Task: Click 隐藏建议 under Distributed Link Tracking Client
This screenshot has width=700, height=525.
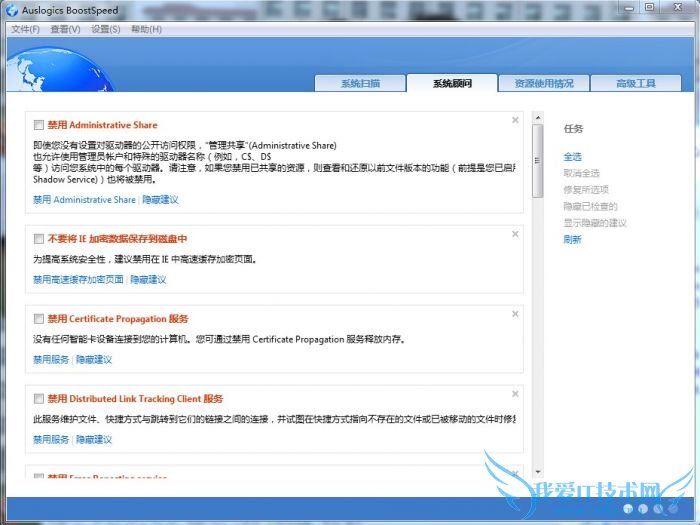Action: (x=94, y=439)
